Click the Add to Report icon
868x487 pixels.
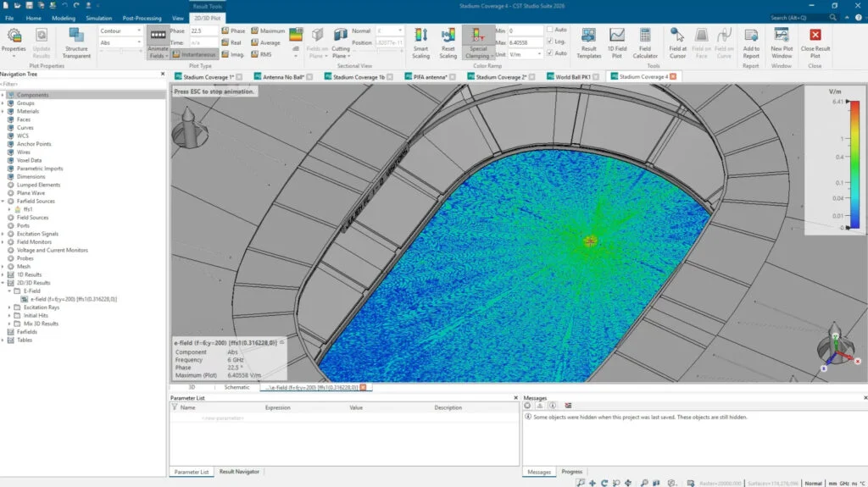(x=751, y=43)
